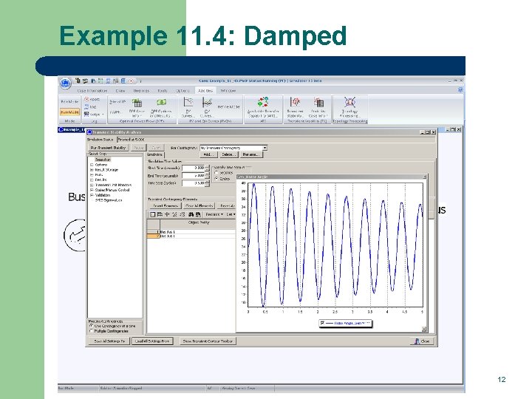Open the Records dropdown in grid toolbar

(x=214, y=214)
